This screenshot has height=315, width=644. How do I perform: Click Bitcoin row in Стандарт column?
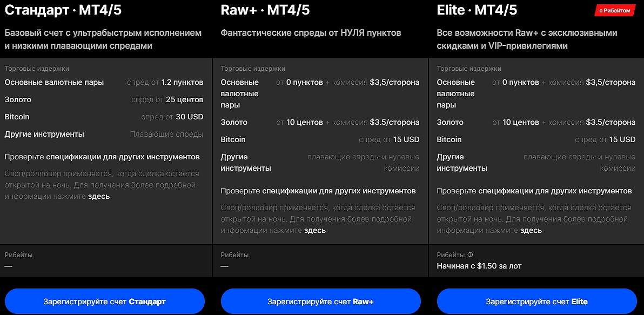104,117
